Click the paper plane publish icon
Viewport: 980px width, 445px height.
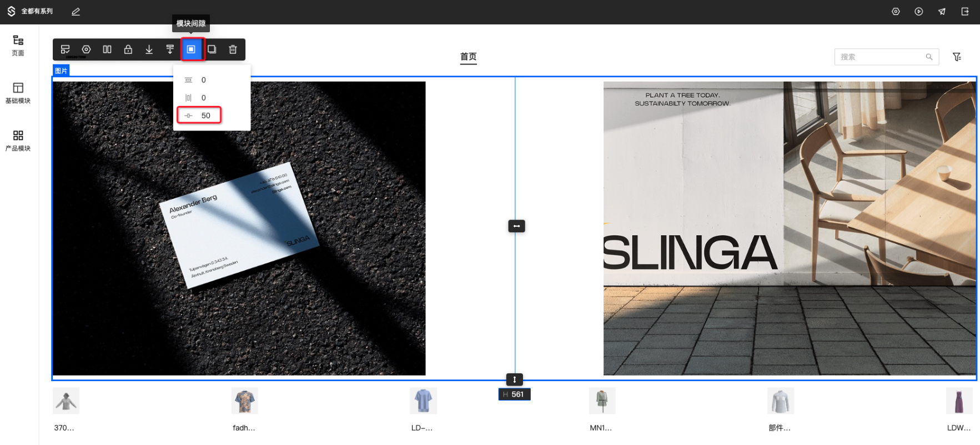[942, 12]
